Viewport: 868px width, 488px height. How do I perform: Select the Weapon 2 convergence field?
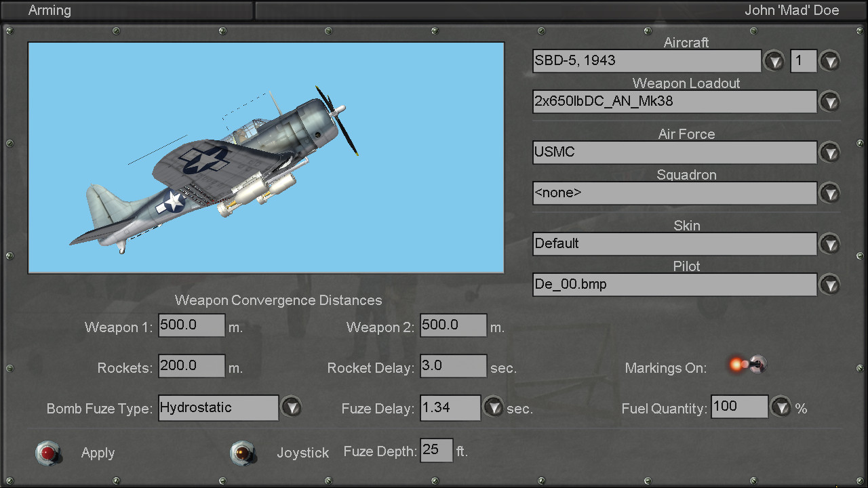pyautogui.click(x=454, y=325)
